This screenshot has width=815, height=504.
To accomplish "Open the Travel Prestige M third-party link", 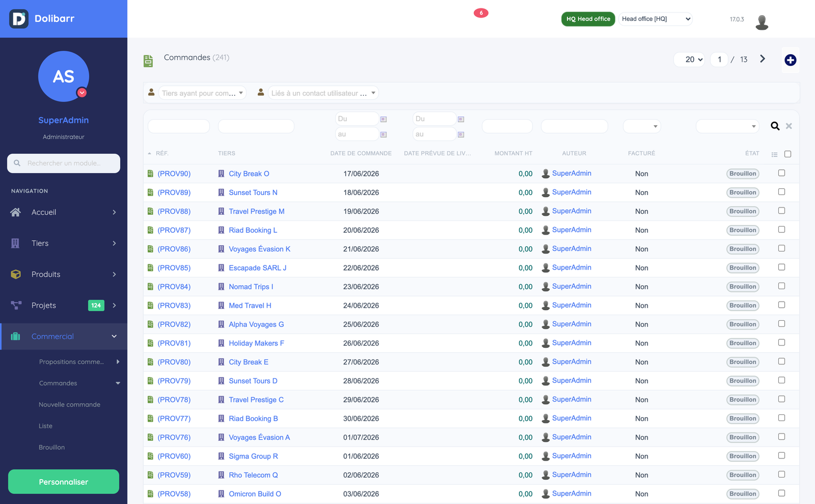I will (x=257, y=211).
